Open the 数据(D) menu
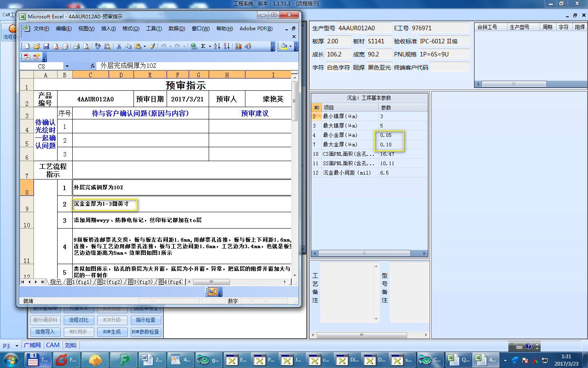This screenshot has width=588, height=368. tap(177, 29)
